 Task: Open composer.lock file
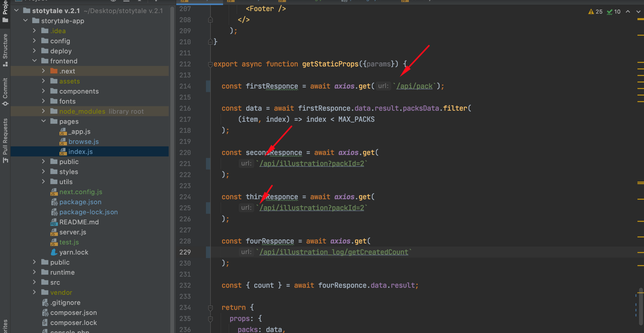coord(73,323)
